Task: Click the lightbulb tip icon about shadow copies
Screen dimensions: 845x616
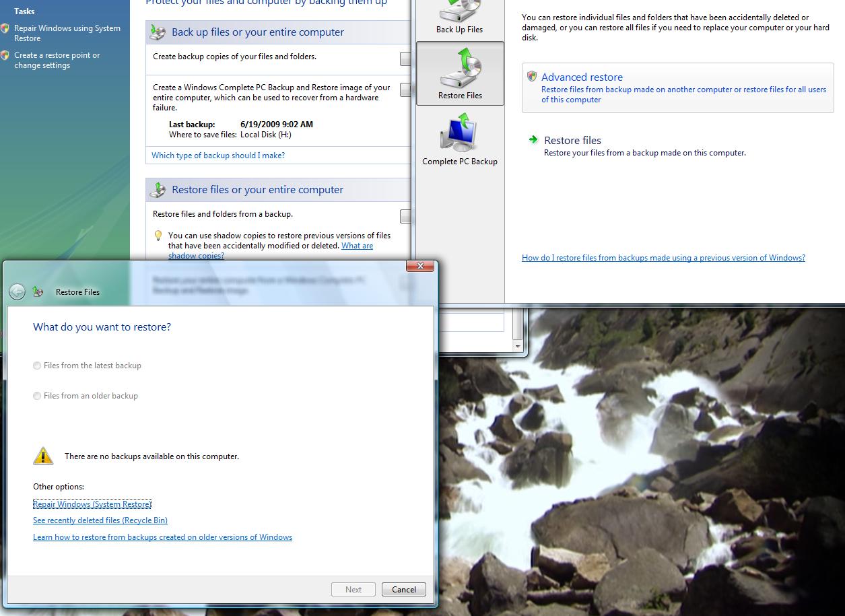Action: pyautogui.click(x=158, y=236)
